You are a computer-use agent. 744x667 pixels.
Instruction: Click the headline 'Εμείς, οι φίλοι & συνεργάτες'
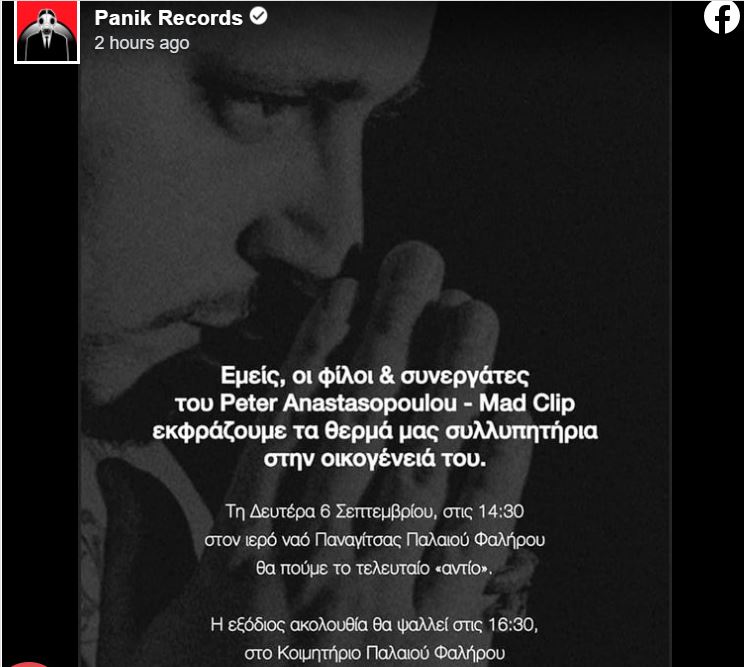375,376
